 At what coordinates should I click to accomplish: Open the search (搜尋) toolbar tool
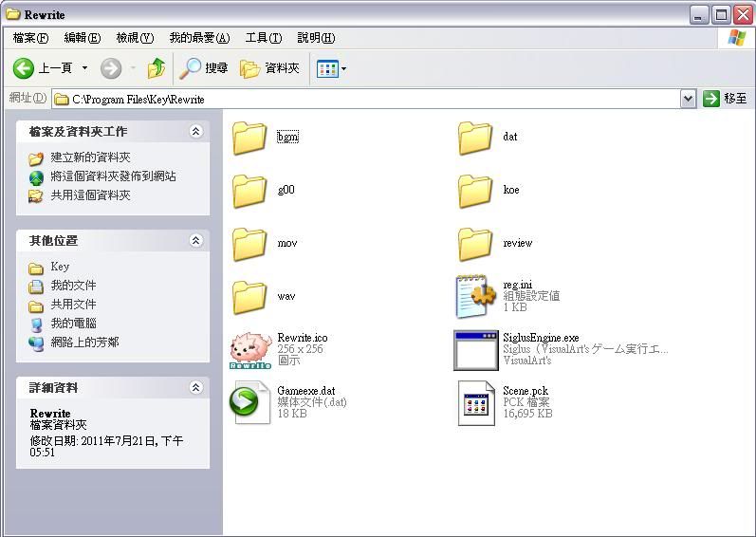pos(205,68)
